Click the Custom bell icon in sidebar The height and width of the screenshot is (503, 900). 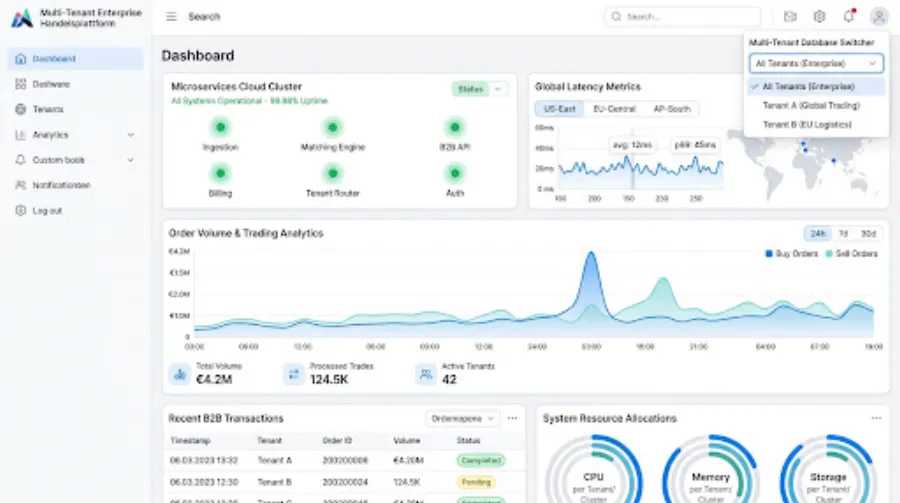[21, 160]
